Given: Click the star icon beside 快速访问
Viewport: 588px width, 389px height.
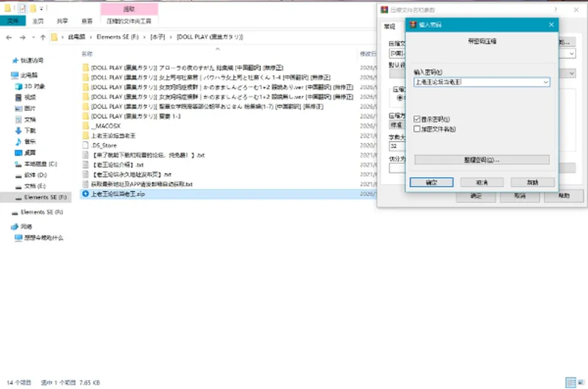Looking at the screenshot, I should pyautogui.click(x=15, y=61).
